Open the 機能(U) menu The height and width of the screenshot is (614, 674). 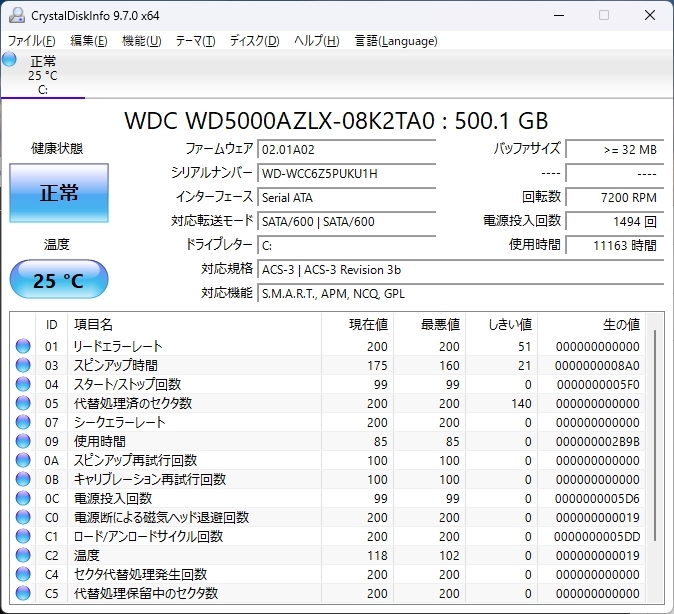[x=141, y=41]
